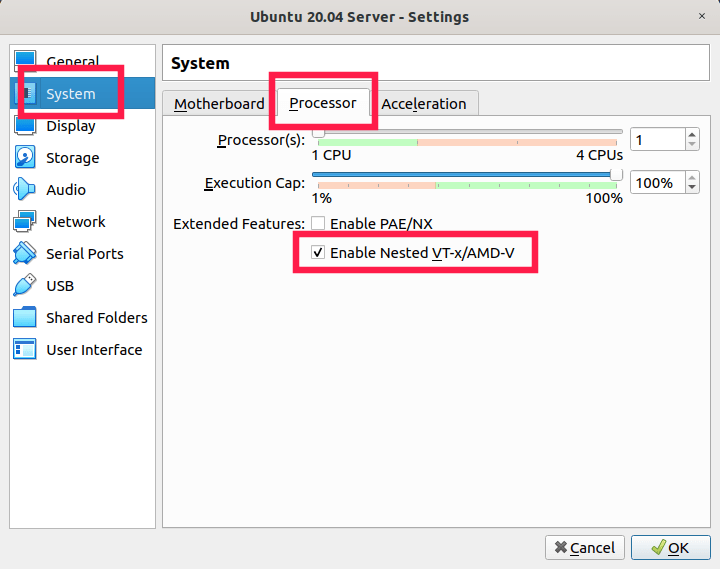Open Serial Ports via its connector icon

(25, 254)
